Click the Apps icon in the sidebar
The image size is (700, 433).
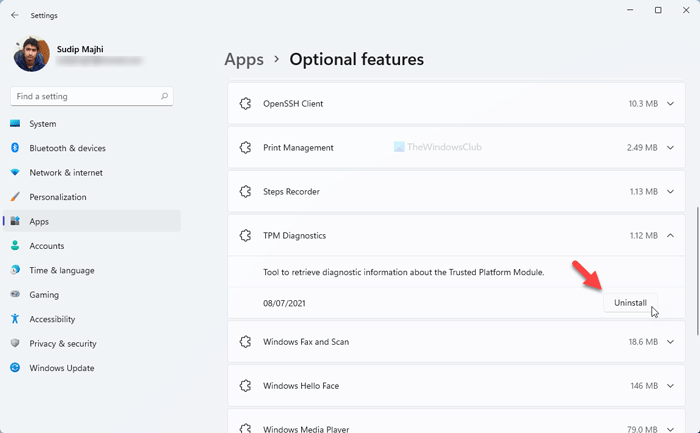click(x=15, y=221)
